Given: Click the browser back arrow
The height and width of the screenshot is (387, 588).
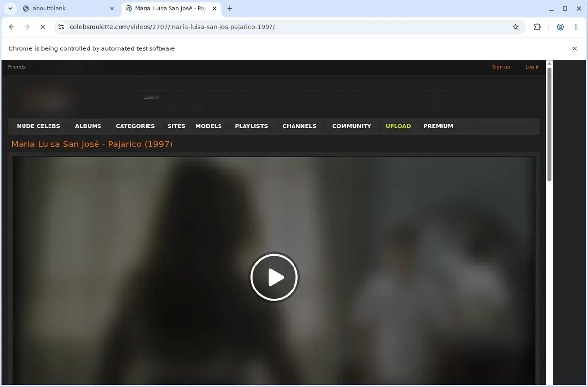Looking at the screenshot, I should pyautogui.click(x=12, y=27).
